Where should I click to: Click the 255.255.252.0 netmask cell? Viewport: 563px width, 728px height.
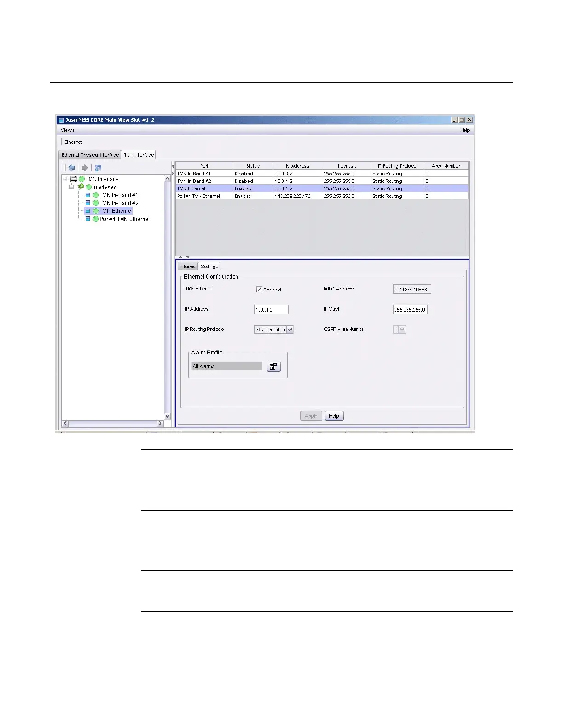point(347,196)
